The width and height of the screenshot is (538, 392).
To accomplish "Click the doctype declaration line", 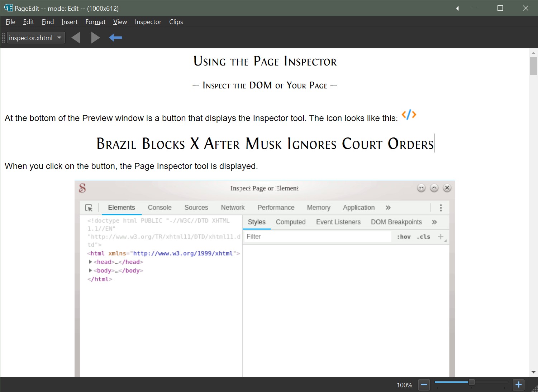I will pos(164,233).
